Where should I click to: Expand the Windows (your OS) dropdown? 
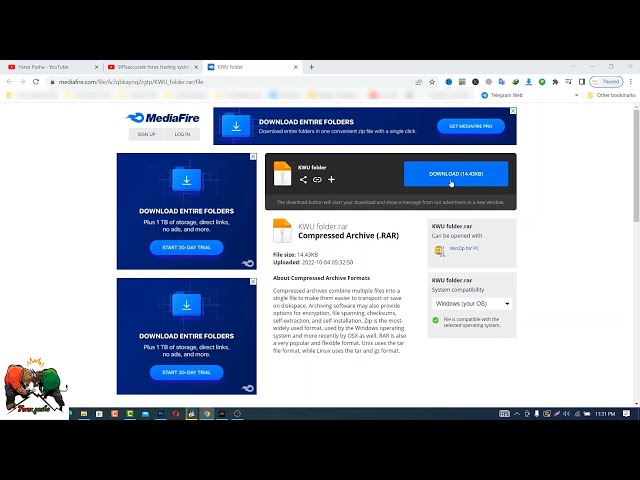pos(472,303)
